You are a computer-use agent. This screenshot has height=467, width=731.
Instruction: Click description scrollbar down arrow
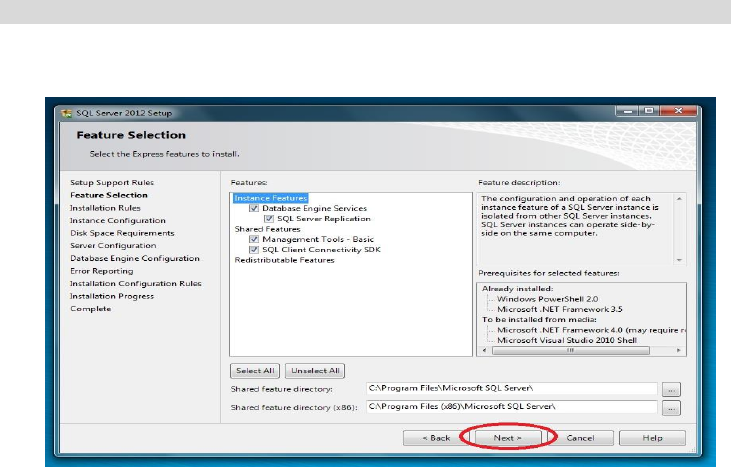click(679, 260)
